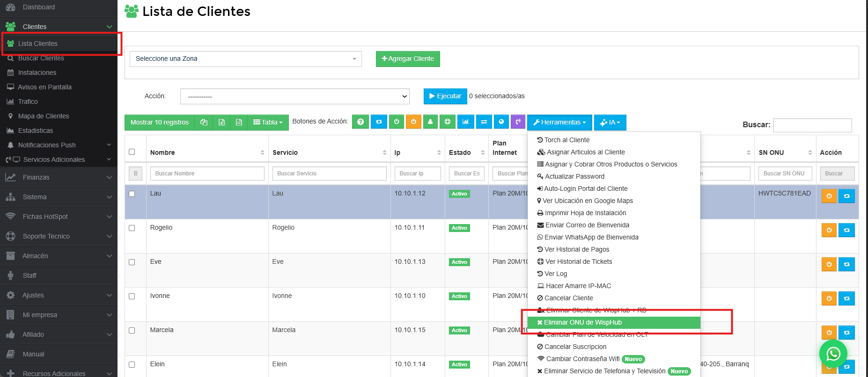
Task: Click the blue retweet action button in toolbar
Action: click(379, 122)
